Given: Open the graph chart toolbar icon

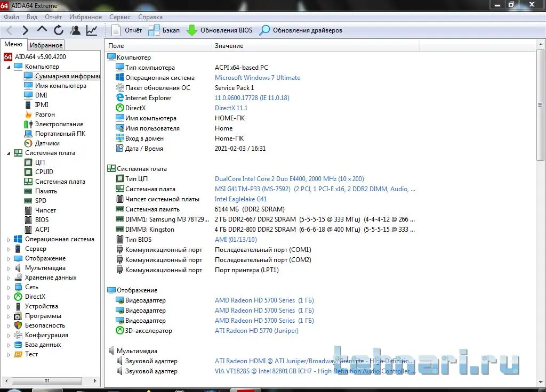Looking at the screenshot, I should pos(92,30).
